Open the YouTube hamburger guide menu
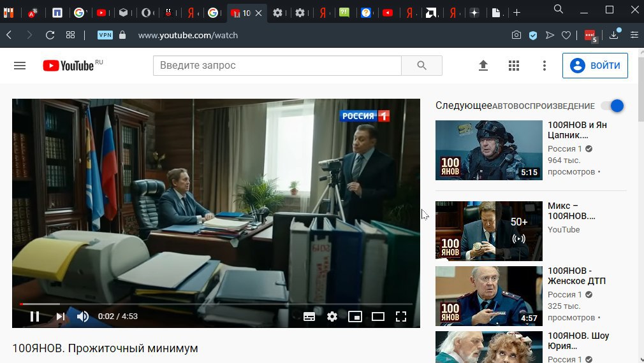The image size is (644, 363). [x=20, y=66]
